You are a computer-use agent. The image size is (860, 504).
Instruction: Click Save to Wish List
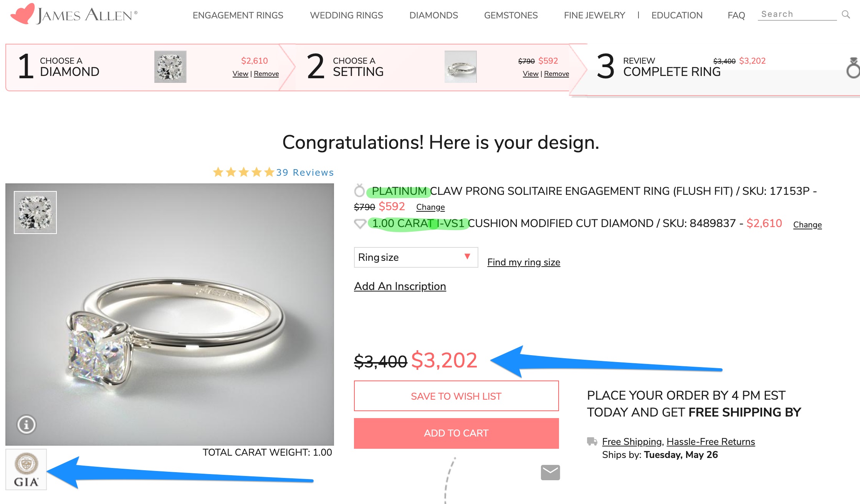tap(456, 396)
